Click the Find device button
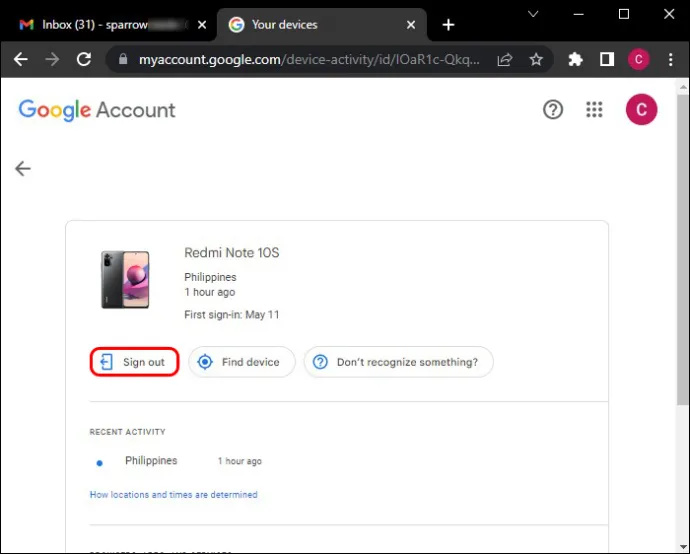 [242, 362]
